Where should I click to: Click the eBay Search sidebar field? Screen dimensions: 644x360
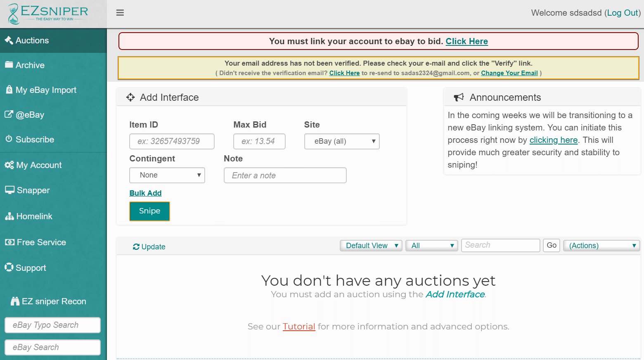pyautogui.click(x=52, y=347)
